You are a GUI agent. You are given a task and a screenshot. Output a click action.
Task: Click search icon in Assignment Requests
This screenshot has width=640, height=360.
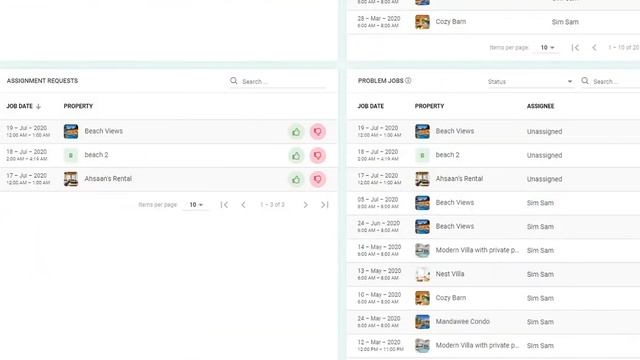click(x=233, y=81)
